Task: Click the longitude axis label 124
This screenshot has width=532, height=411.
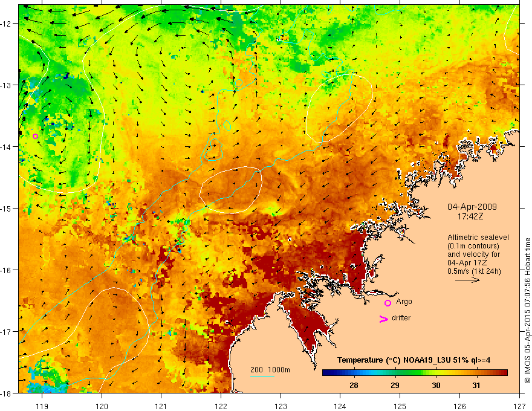Action: [340, 406]
